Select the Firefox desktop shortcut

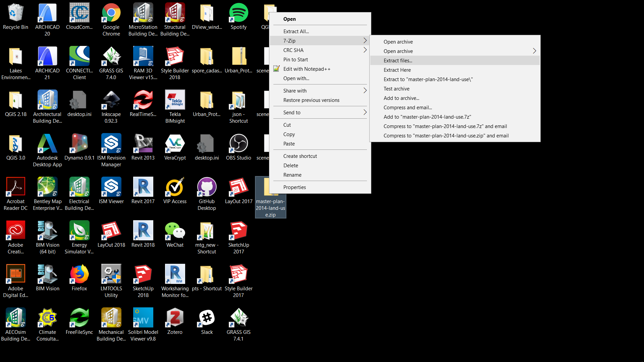79,275
